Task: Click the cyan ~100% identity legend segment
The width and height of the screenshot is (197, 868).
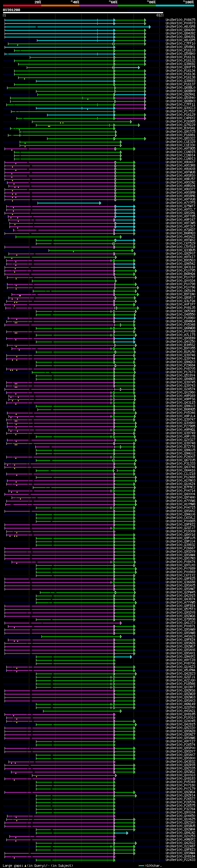Action: coord(175,6)
